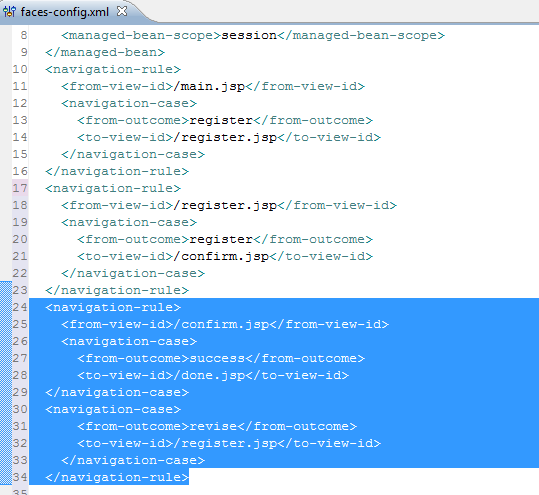Click '/confirm.jsp' on line 25
Viewport: 539px width, 495px height.
tap(221, 324)
